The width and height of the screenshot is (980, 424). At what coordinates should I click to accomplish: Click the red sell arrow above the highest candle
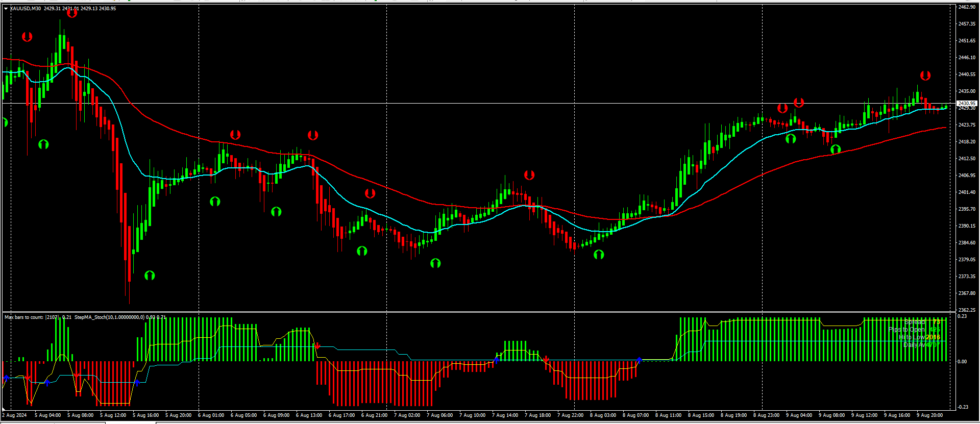coord(72,13)
